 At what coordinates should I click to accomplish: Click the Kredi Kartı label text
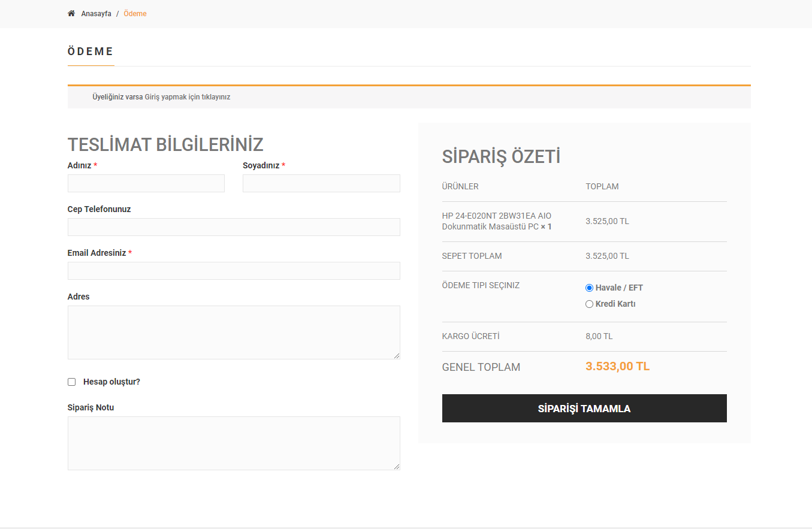pyautogui.click(x=615, y=304)
